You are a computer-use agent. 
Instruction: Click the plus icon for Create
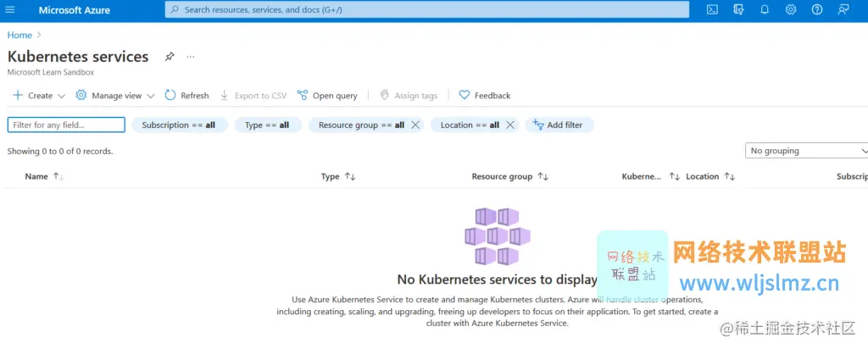pyautogui.click(x=18, y=95)
